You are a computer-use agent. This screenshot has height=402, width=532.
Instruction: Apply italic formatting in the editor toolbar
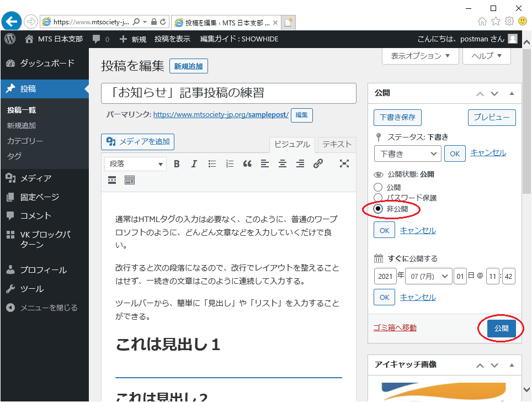tap(194, 163)
